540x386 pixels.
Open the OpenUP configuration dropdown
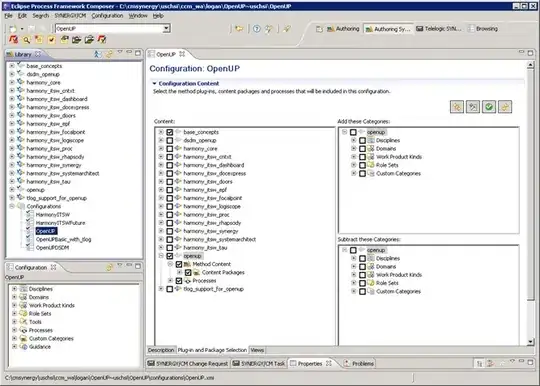click(x=166, y=29)
